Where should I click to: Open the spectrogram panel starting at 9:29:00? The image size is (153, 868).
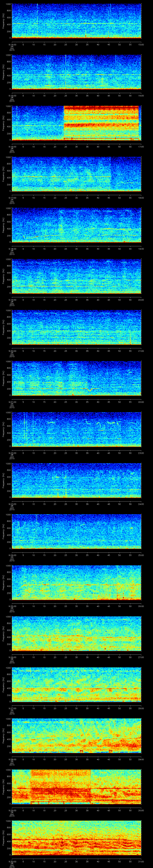click(77, 787)
